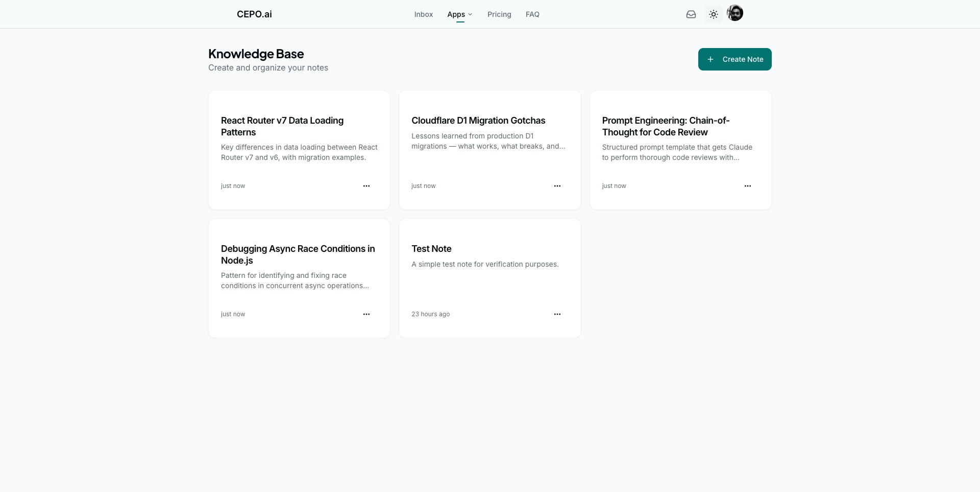The height and width of the screenshot is (492, 980).
Task: Open options menu on React Router note
Action: [x=366, y=185]
